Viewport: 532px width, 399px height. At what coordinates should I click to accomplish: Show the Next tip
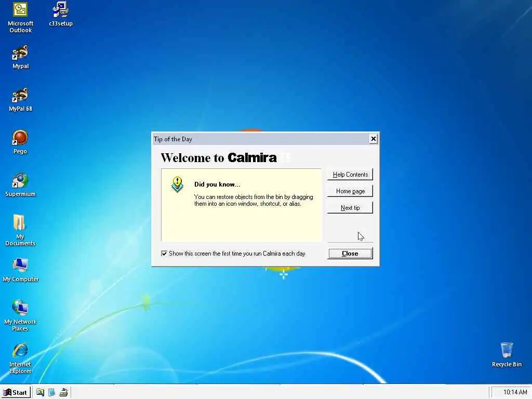[350, 208]
